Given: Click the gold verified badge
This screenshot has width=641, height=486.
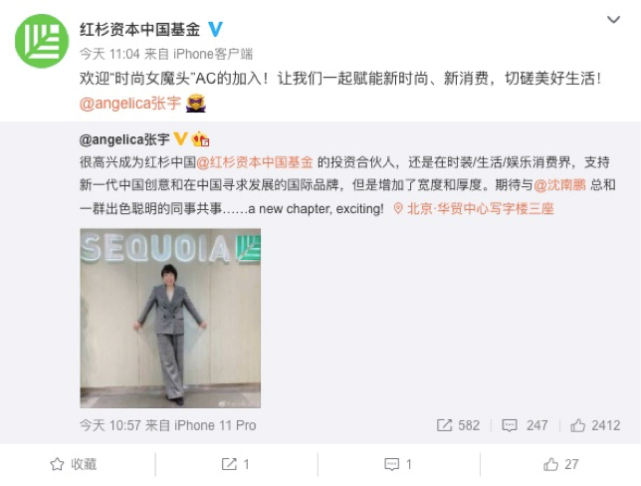Looking at the screenshot, I should coord(180,139).
